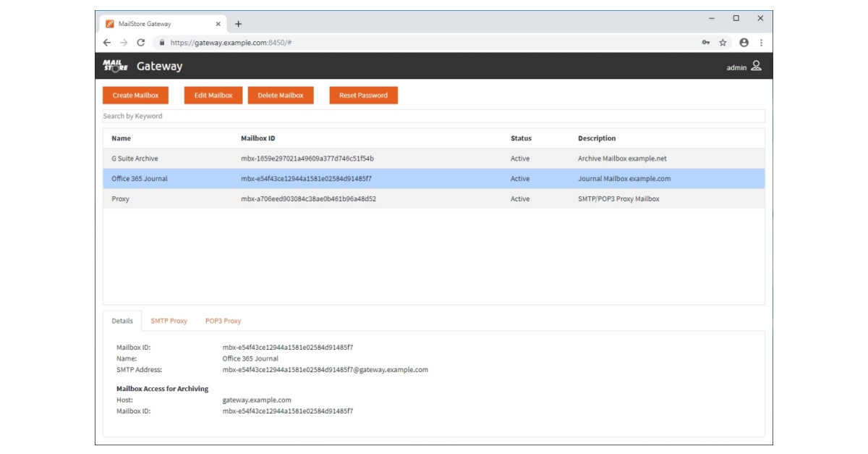Click the Name value Office 365 Journal in details
The image size is (868, 454).
coord(250,358)
